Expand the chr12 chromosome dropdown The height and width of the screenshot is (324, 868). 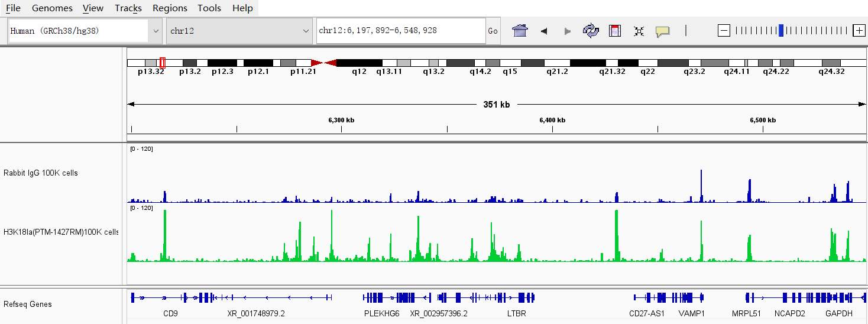[239, 31]
